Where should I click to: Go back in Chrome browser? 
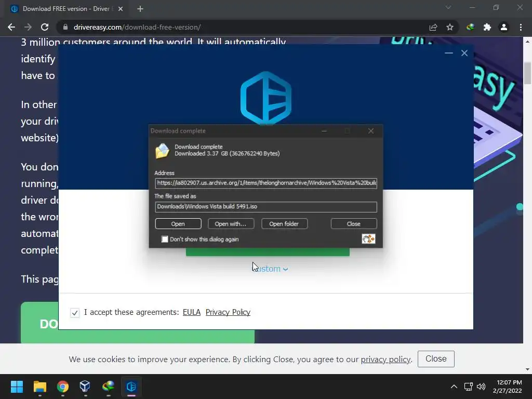[11, 27]
